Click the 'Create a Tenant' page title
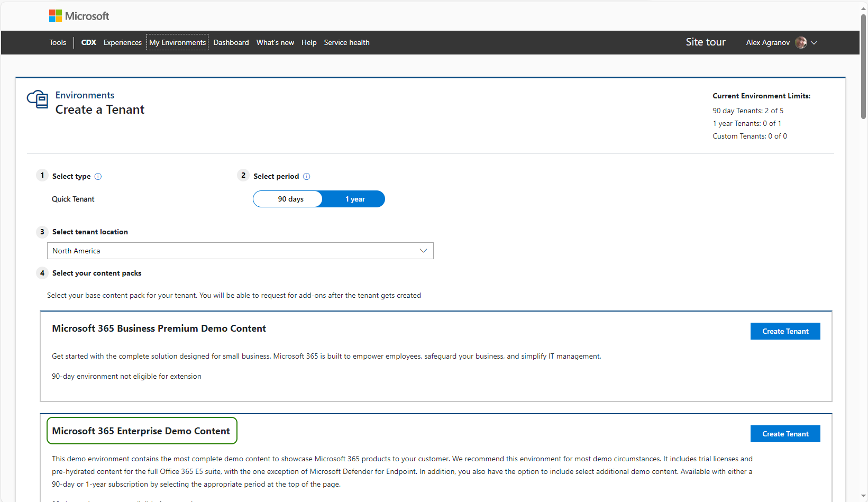This screenshot has width=868, height=502. [100, 109]
